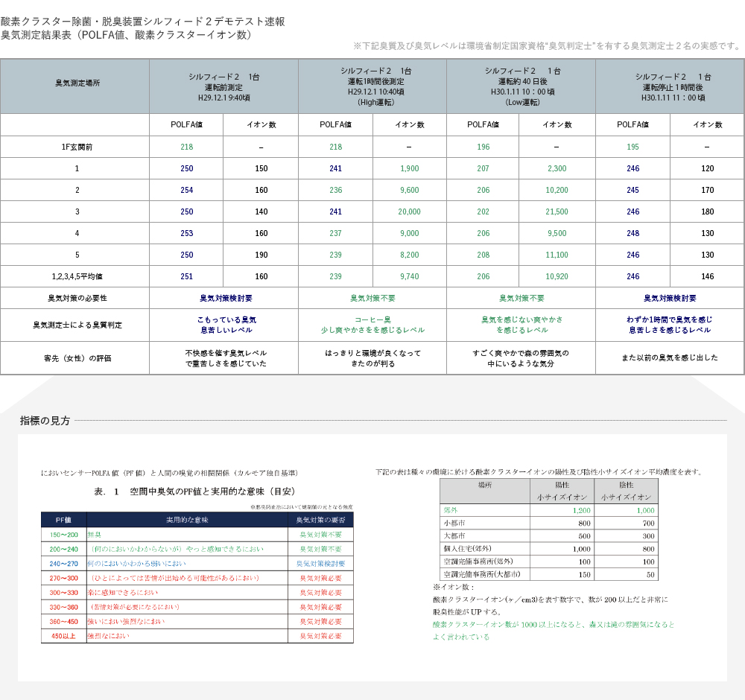745x700 pixels.
Task: Click the section heading 指標の見方
Action: pyautogui.click(x=45, y=421)
